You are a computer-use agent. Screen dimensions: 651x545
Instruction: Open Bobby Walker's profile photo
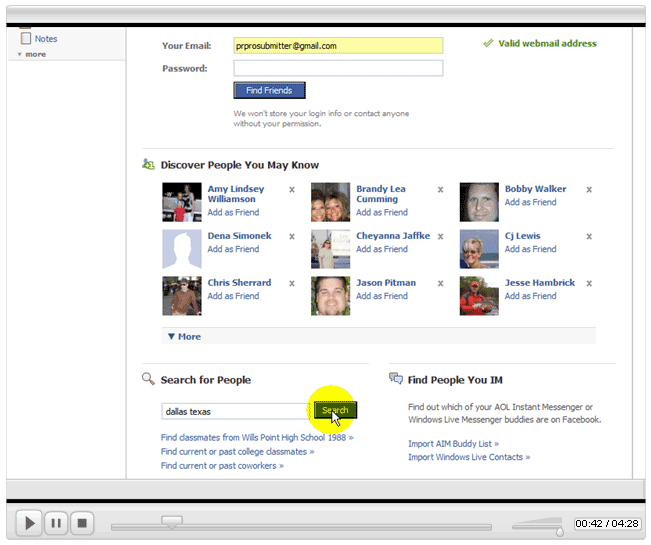(479, 202)
